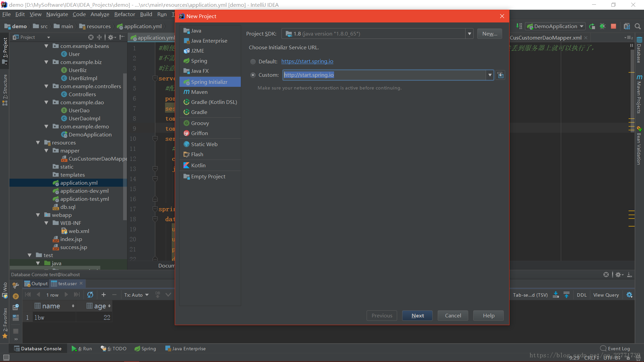Switch to the Output tab in the console
The height and width of the screenshot is (362, 644).
pyautogui.click(x=36, y=284)
